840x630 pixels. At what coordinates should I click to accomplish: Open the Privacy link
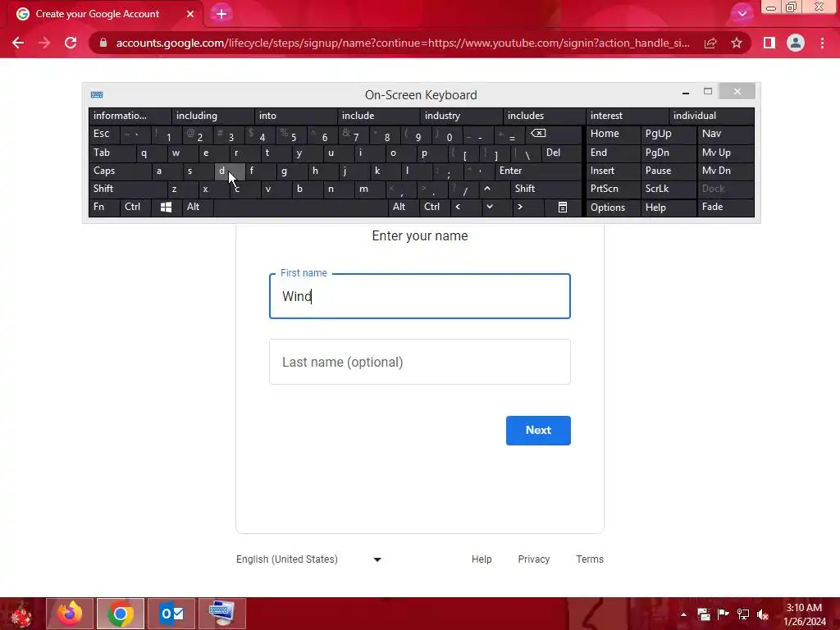[533, 559]
